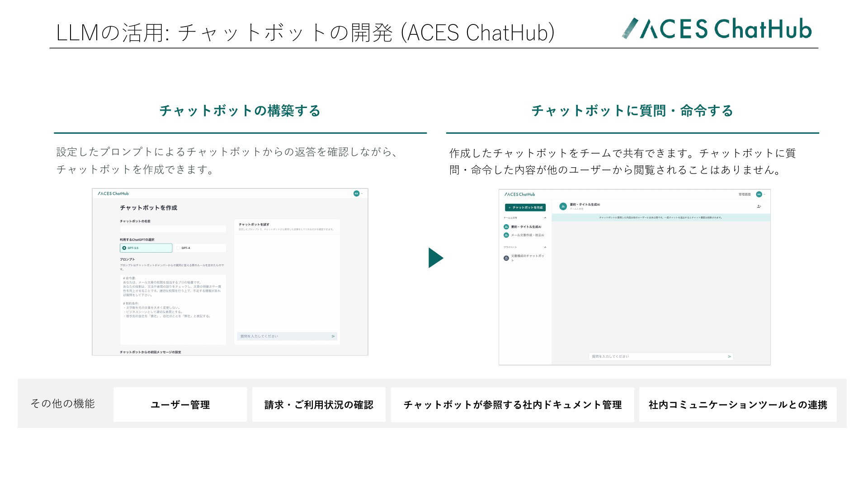
Task: Click the 利用するChatGPTの選択 label
Action: [x=137, y=239]
